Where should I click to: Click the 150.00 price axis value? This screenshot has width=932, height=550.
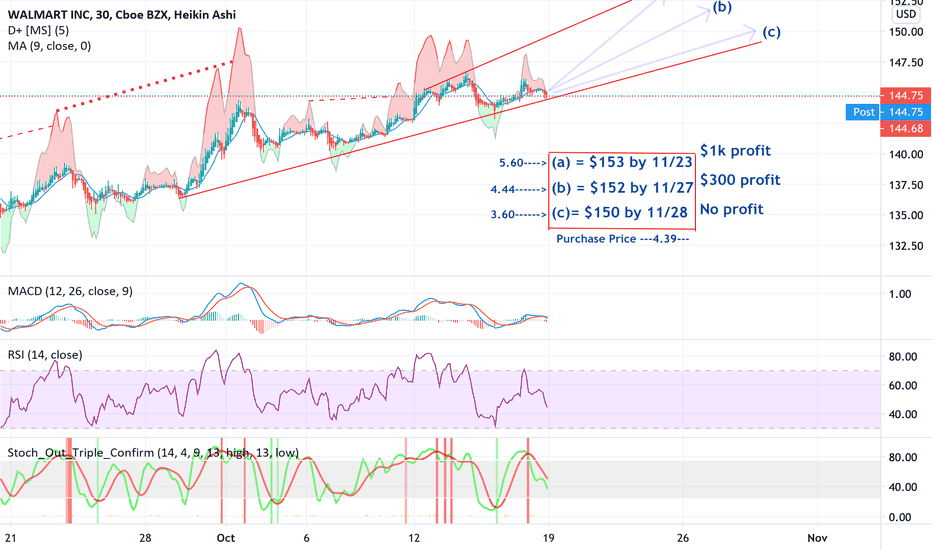906,32
